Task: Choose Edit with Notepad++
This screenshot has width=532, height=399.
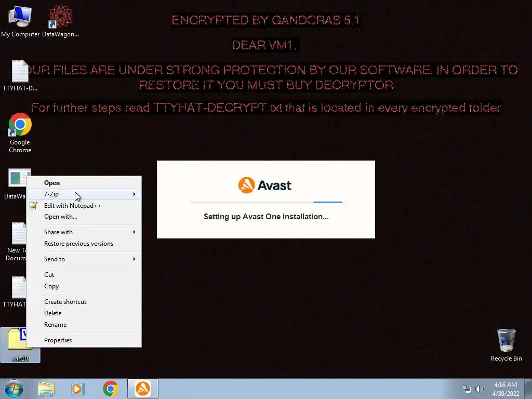Action: [x=84, y=206]
